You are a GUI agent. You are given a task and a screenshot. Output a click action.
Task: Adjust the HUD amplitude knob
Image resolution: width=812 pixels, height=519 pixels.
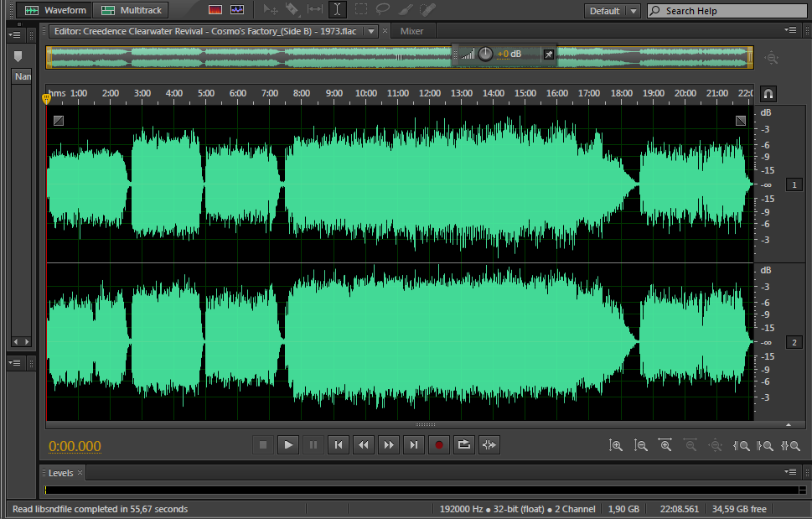pos(485,54)
